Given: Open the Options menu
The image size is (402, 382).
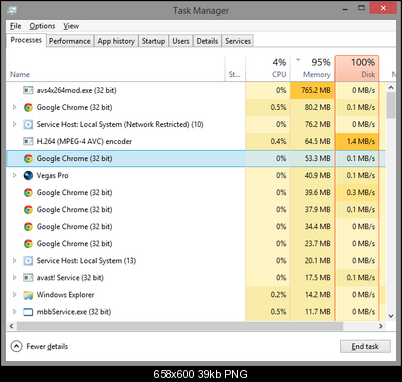Looking at the screenshot, I should point(42,26).
